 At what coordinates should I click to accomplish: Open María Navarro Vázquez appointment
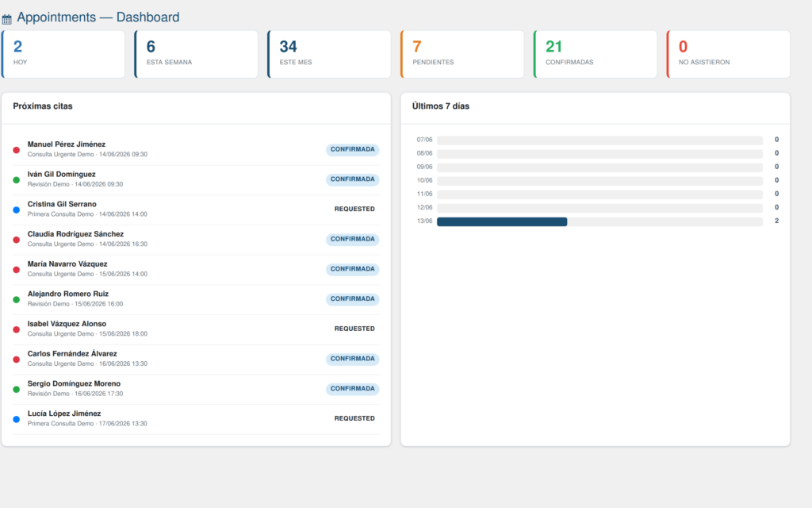coord(197,269)
